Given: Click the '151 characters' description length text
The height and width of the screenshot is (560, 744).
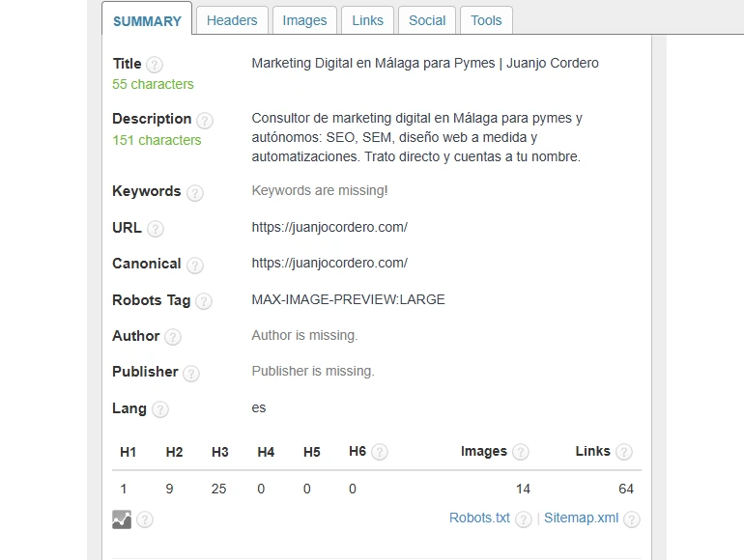Looking at the screenshot, I should (157, 140).
